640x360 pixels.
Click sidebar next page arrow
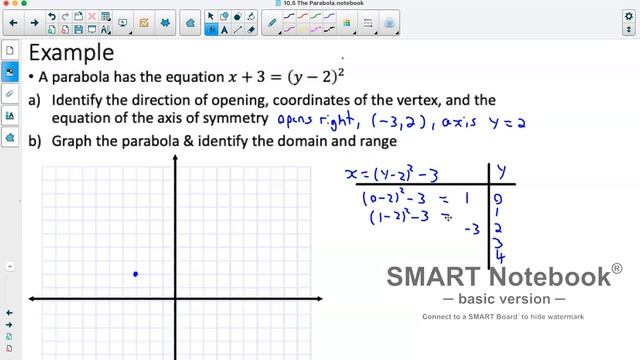pos(9,325)
